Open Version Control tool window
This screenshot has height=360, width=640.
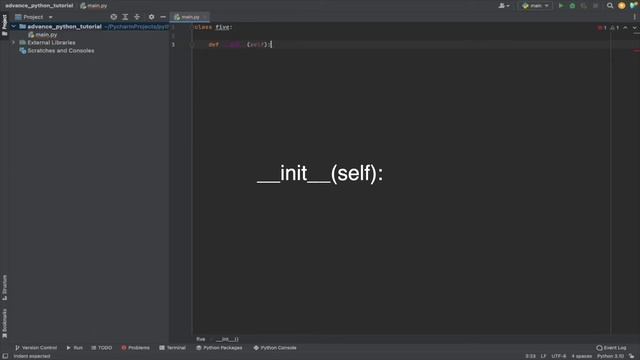pyautogui.click(x=36, y=348)
